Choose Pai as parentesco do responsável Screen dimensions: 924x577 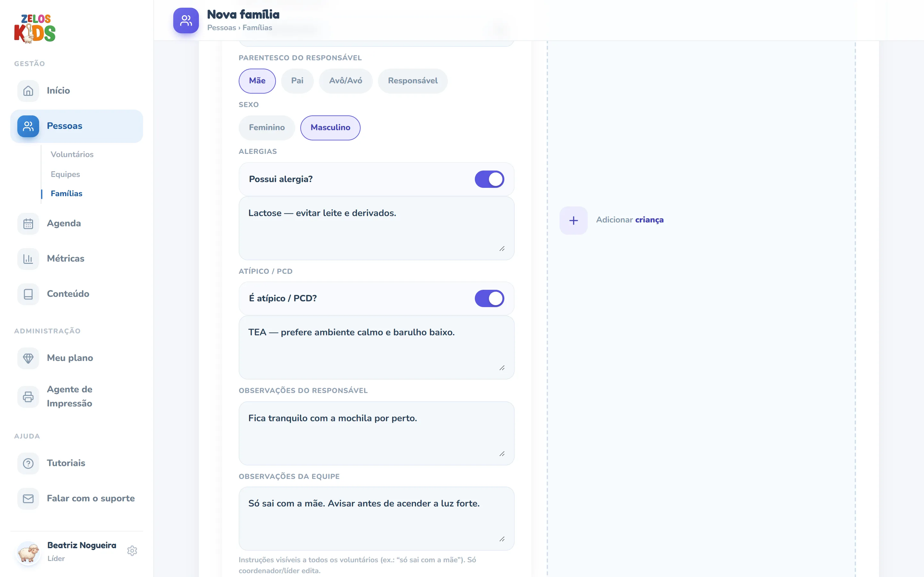297,80
